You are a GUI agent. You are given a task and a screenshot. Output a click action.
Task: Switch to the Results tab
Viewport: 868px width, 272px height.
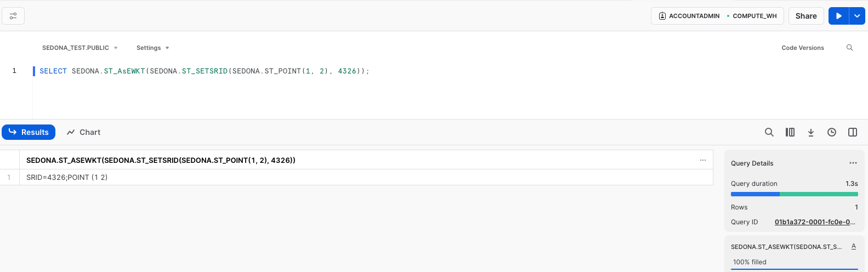29,132
